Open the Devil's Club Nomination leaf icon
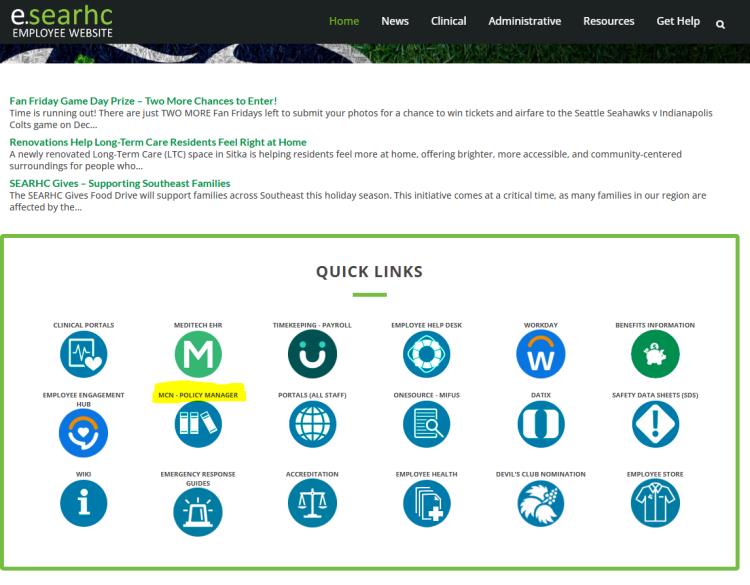This screenshot has width=750, height=585. (541, 503)
